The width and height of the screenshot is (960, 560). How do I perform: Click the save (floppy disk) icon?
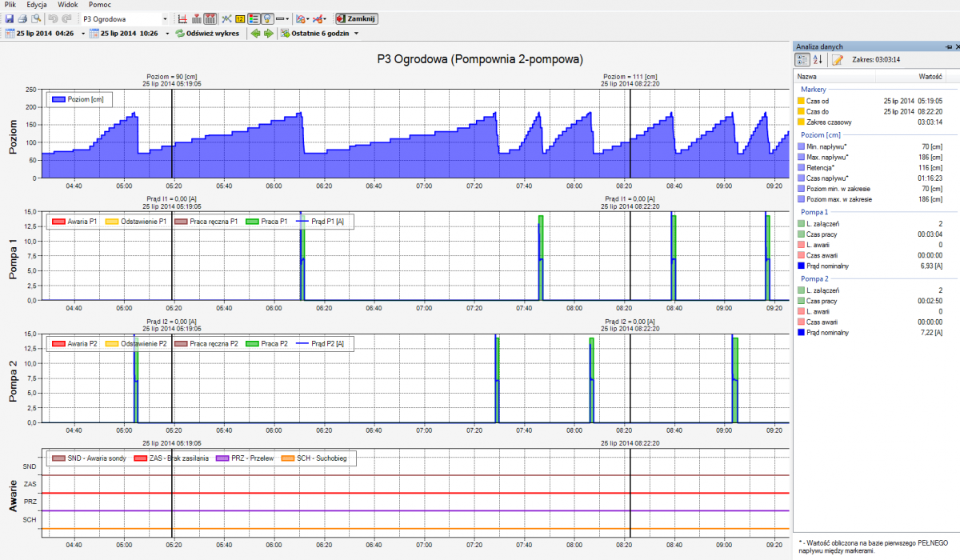coord(10,18)
